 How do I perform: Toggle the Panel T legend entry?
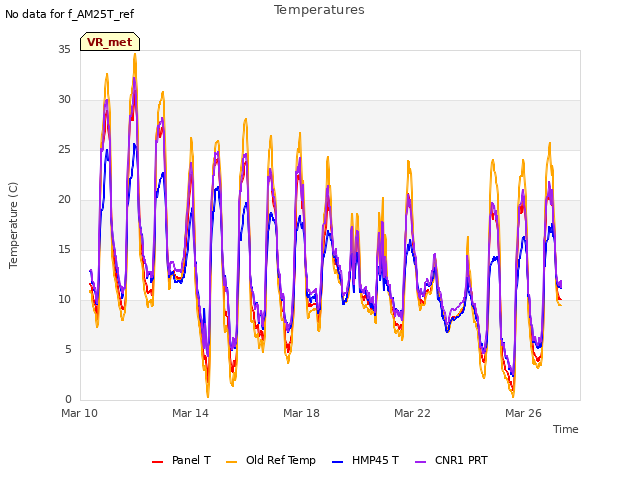tap(181, 460)
